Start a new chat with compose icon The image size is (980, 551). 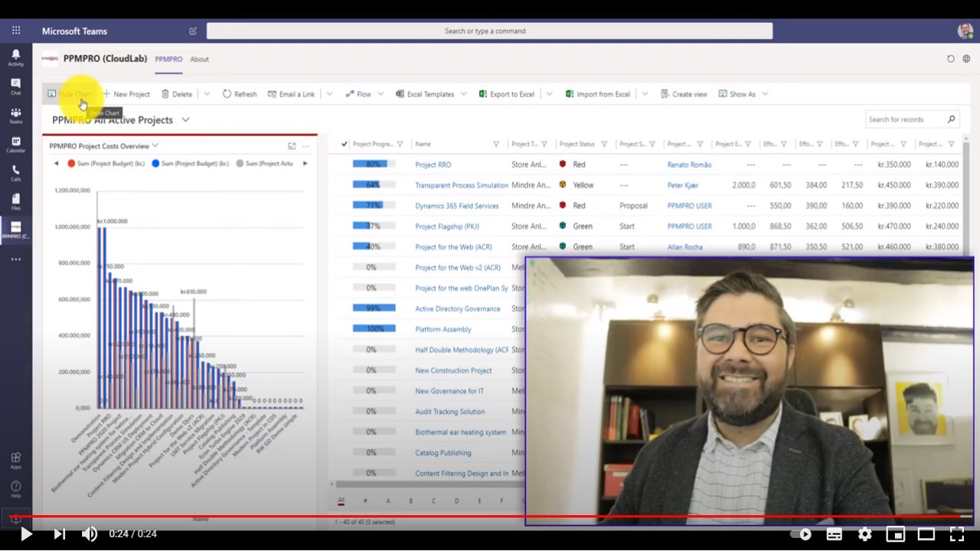pyautogui.click(x=193, y=31)
